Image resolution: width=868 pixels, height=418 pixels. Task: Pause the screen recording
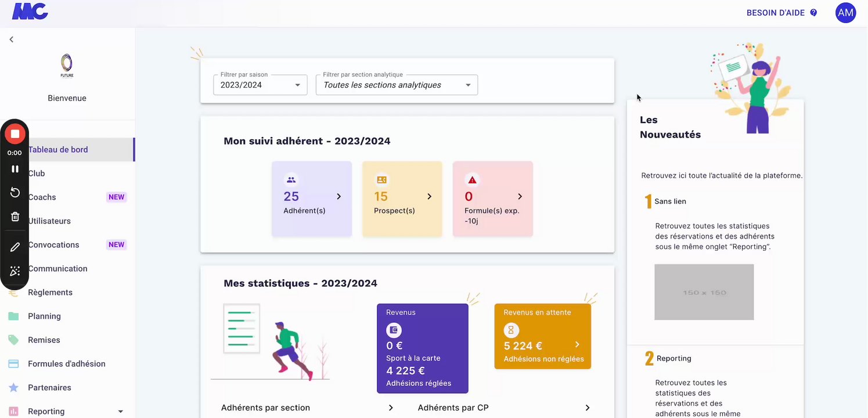point(15,169)
